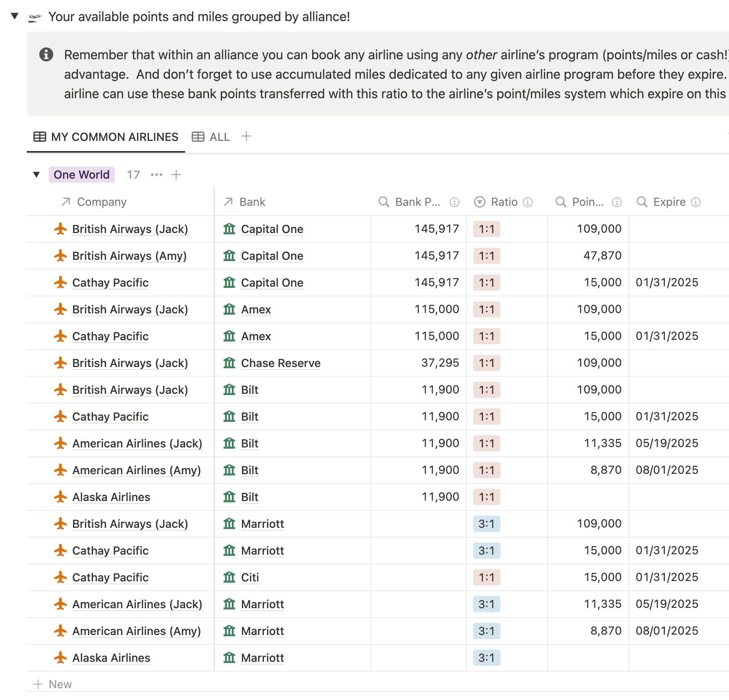
Task: Click the One World count 17
Action: pyautogui.click(x=133, y=175)
